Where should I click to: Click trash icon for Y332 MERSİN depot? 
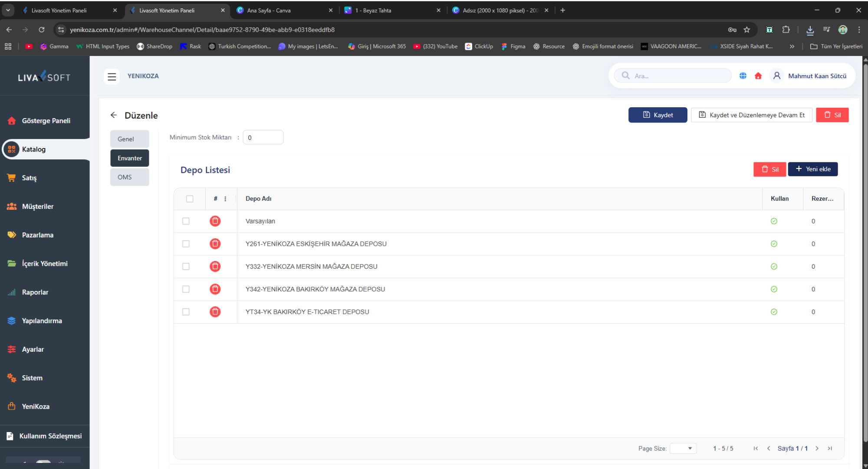(215, 267)
